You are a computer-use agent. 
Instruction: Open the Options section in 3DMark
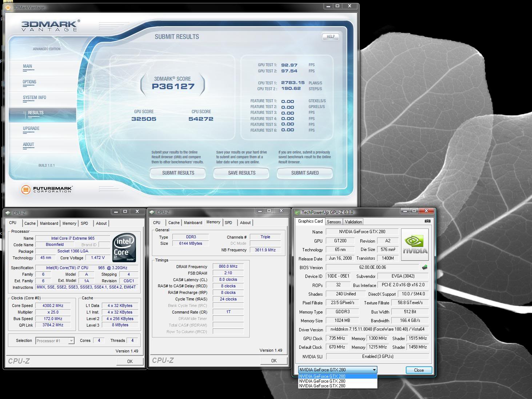coord(29,82)
